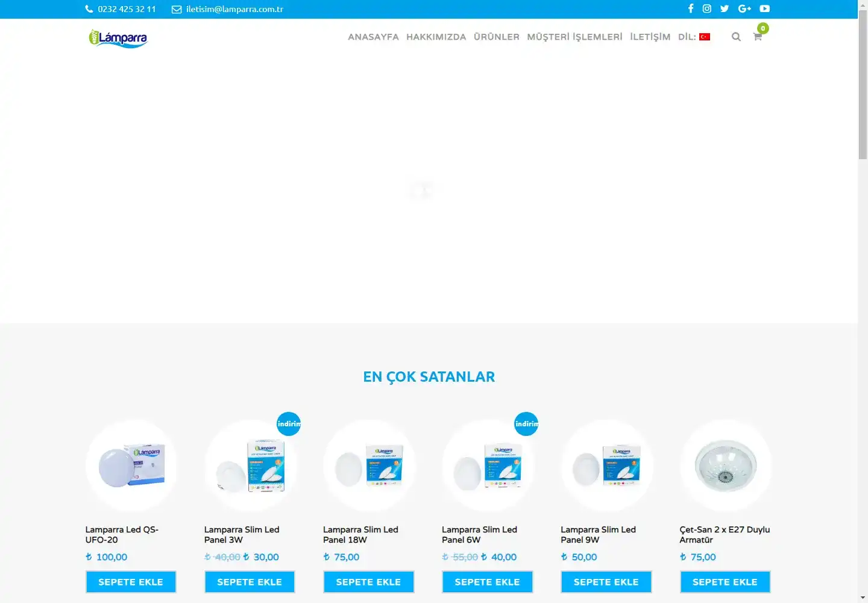The width and height of the screenshot is (868, 603).
Task: Open the Facebook social icon
Action: tap(691, 8)
